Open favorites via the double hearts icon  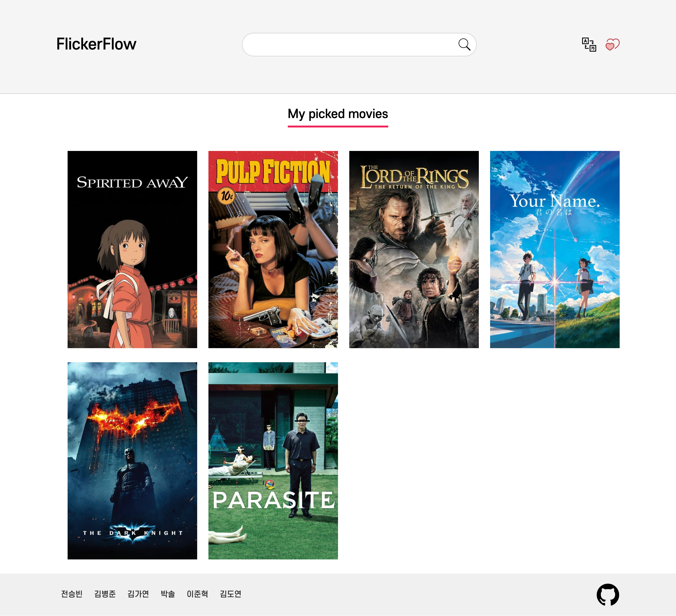pos(612,44)
